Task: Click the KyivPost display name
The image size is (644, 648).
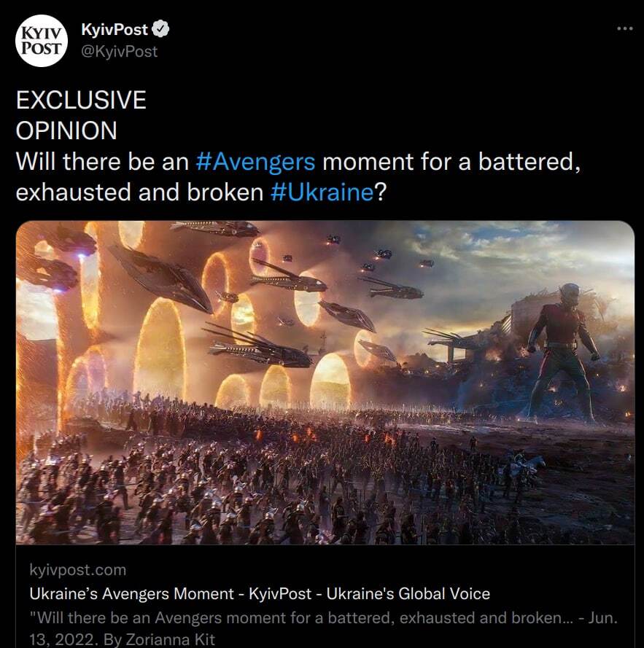Action: tap(115, 30)
